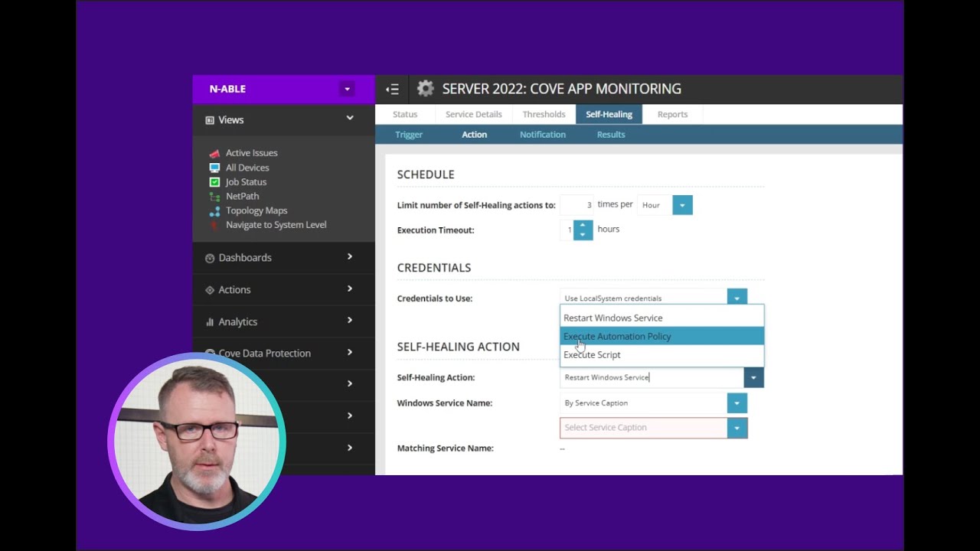Expand the Analytics menu chevron
The width and height of the screenshot is (980, 551).
coord(350,320)
